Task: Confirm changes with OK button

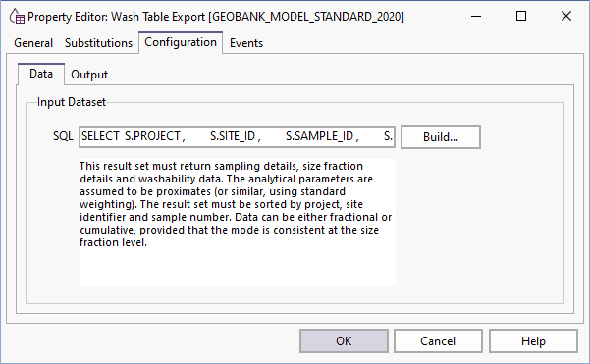Action: click(x=344, y=341)
